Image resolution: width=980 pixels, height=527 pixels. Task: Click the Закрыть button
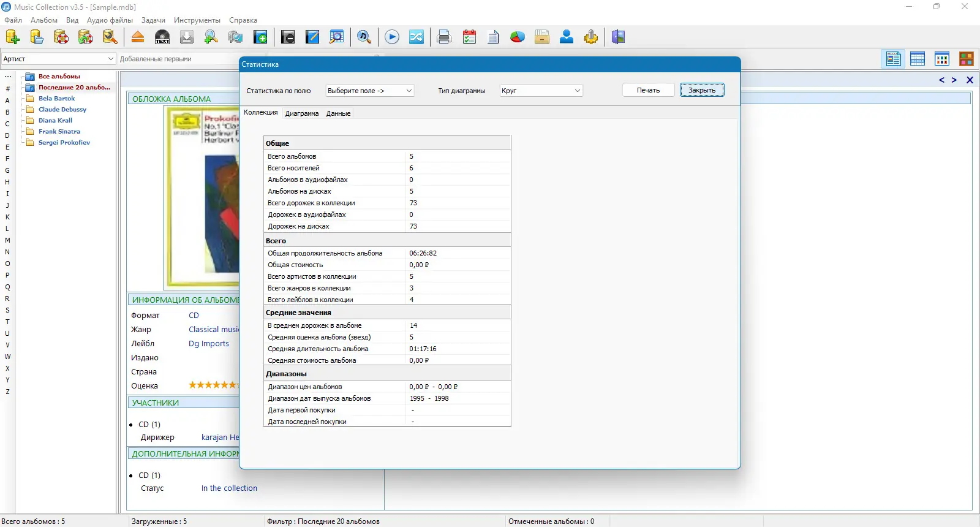pyautogui.click(x=702, y=90)
